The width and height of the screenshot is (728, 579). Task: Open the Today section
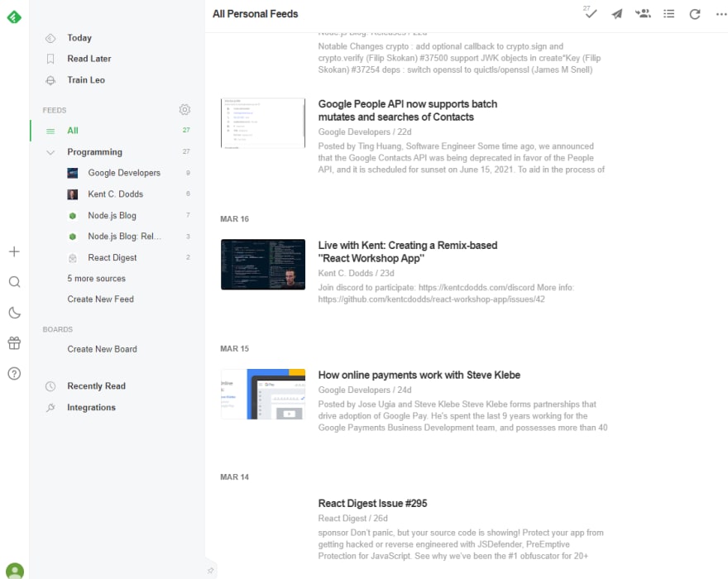coord(79,37)
